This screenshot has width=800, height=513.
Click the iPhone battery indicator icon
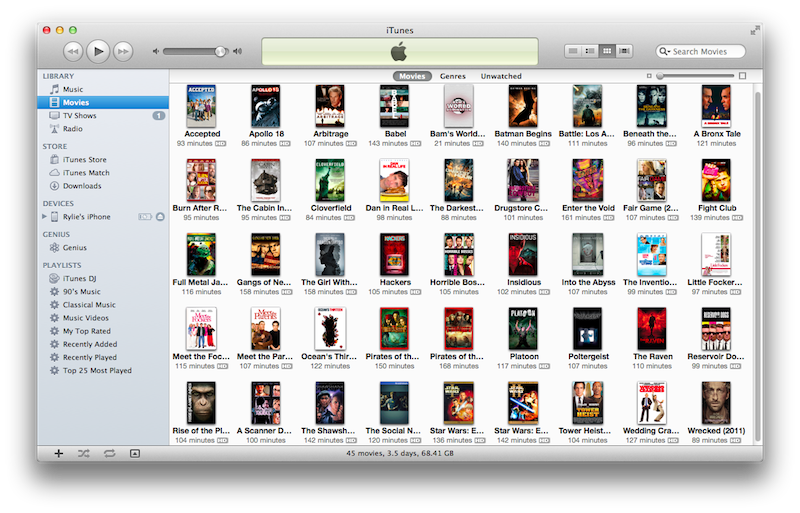pyautogui.click(x=145, y=216)
